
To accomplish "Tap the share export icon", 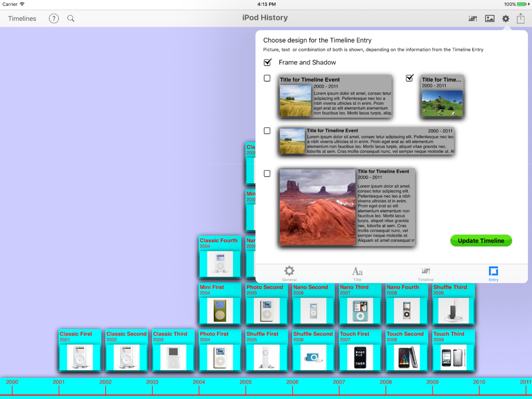I will click(x=521, y=18).
